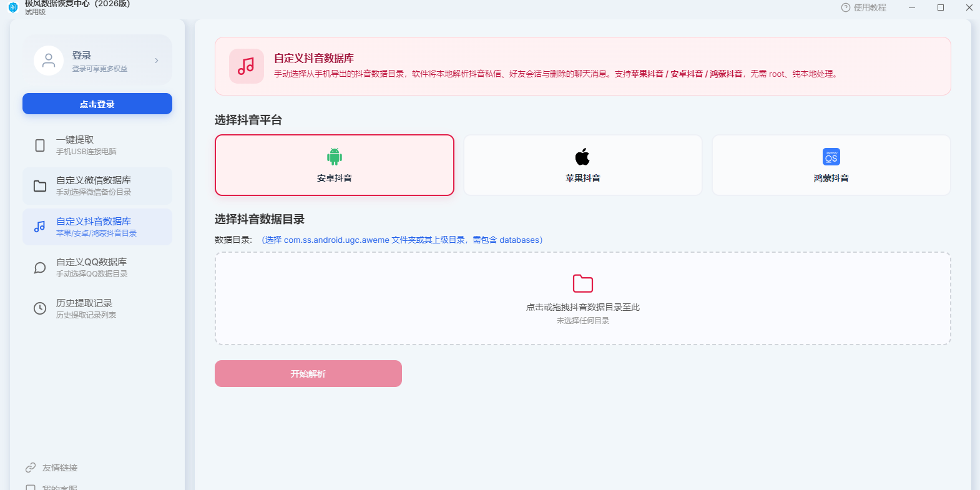Click the red folder drop-zone icon
Image resolution: width=980 pixels, height=490 pixels.
pyautogui.click(x=583, y=283)
